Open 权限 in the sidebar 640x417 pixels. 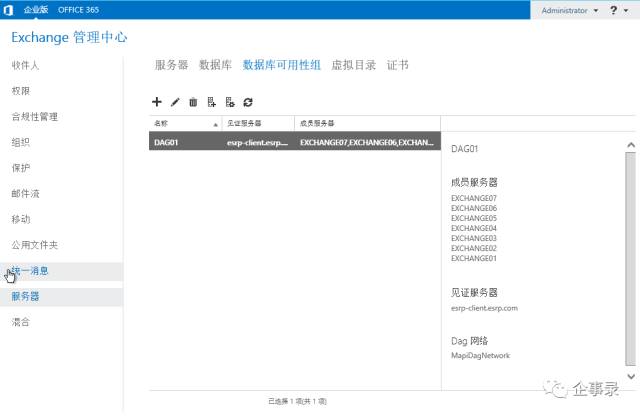coord(21,91)
